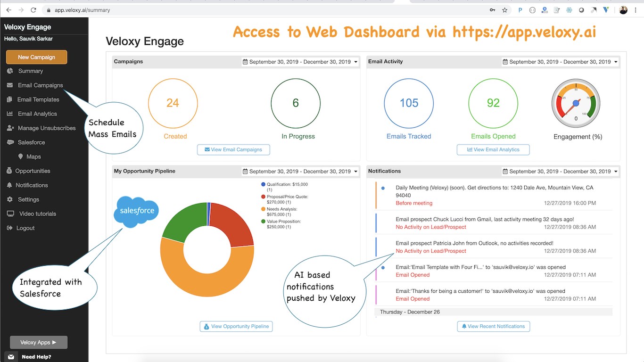Open the My Opportunity Pipeline date range dropdown
Image resolution: width=644 pixels, height=362 pixels.
coord(300,172)
